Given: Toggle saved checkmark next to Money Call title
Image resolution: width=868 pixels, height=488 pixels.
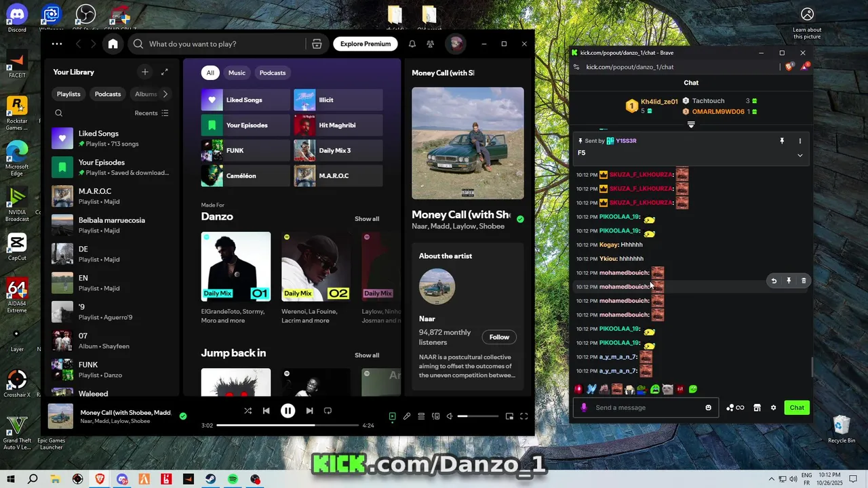Looking at the screenshot, I should tap(520, 219).
